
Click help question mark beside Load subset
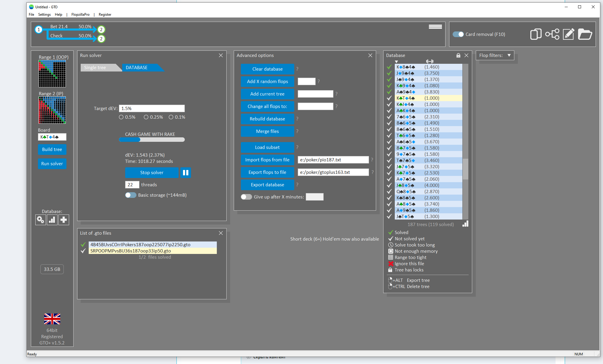tap(297, 147)
